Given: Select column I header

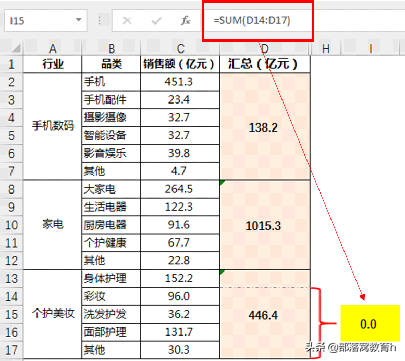Looking at the screenshot, I should [x=371, y=49].
